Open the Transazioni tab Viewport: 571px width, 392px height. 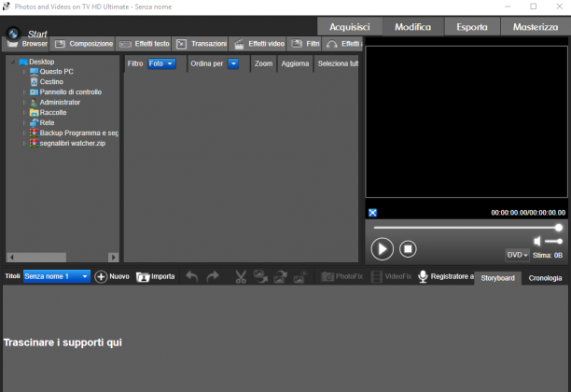pos(201,44)
